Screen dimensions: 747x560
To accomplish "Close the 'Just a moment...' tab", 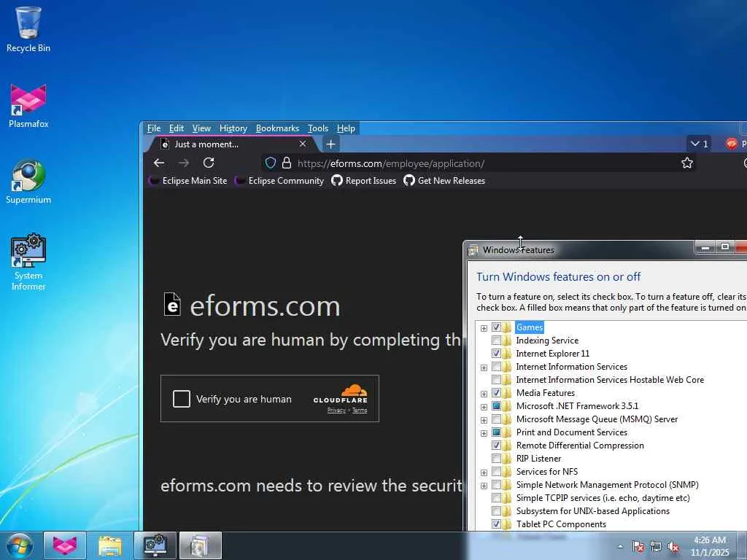I will click(x=303, y=144).
